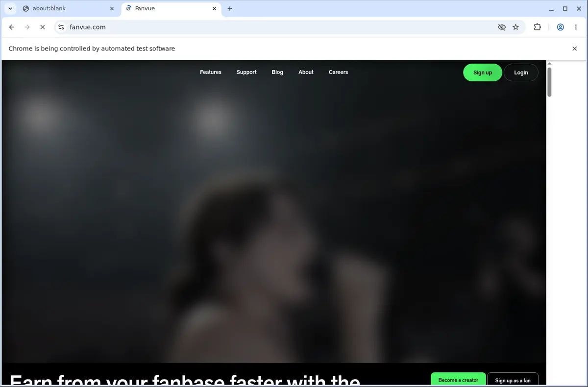Minimize the Chrome window
The height and width of the screenshot is (387, 588).
tap(552, 8)
